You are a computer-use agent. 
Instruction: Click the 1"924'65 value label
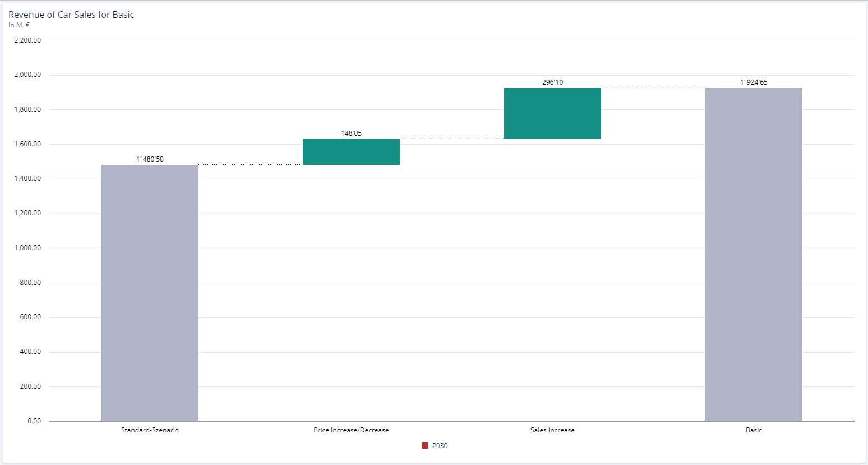[x=754, y=82]
